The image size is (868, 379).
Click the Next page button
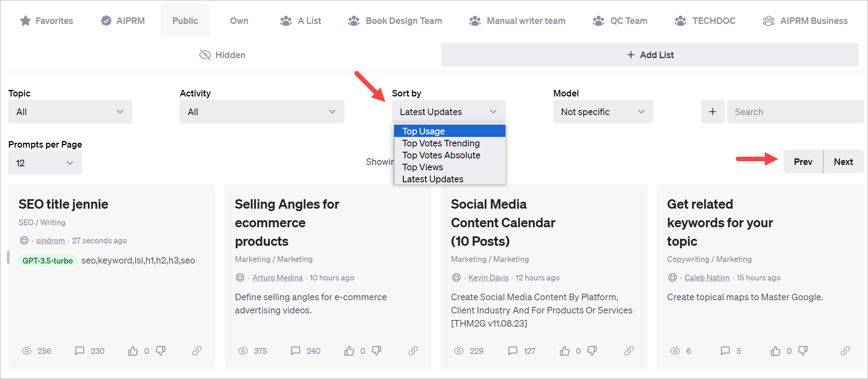click(x=843, y=161)
